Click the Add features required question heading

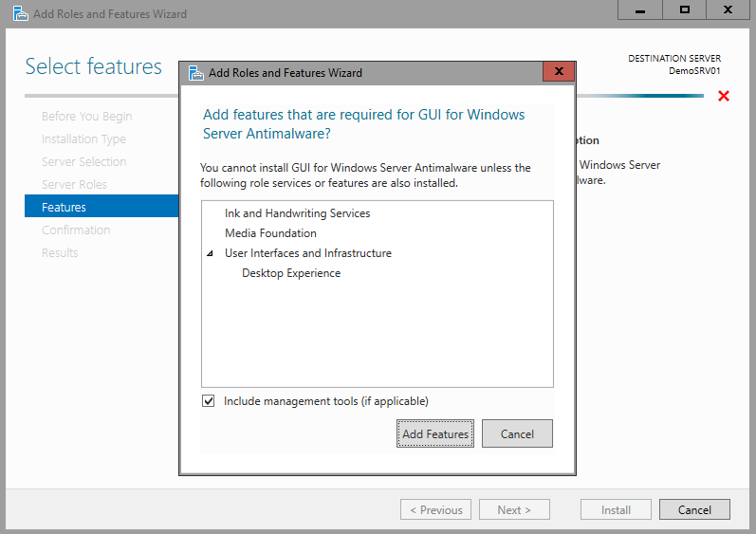[363, 124]
